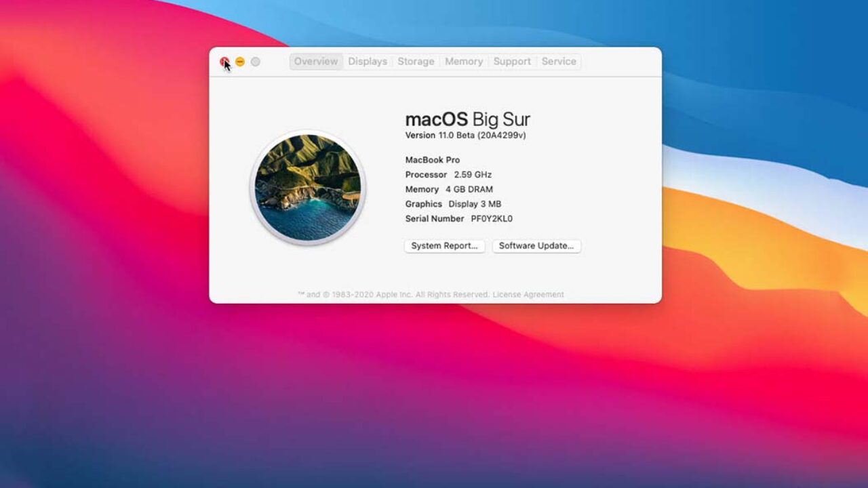Click the Version 11.0 Beta text
Viewport: 868px width, 488px height.
click(465, 136)
